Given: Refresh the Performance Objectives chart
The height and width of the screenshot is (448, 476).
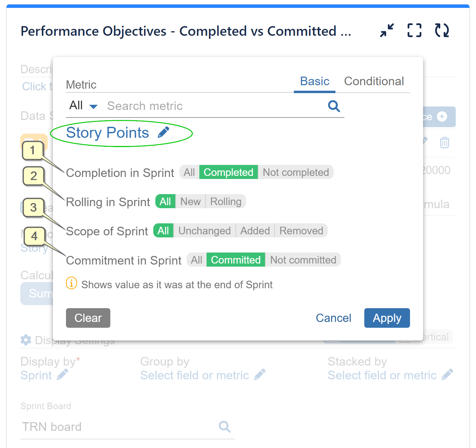Looking at the screenshot, I should pos(442,31).
